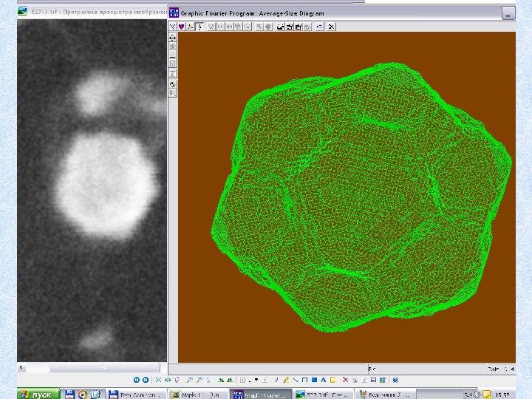Click the horizontal double-arrow icon in left toolbar
The height and width of the screenshot is (399, 532).
click(173, 38)
